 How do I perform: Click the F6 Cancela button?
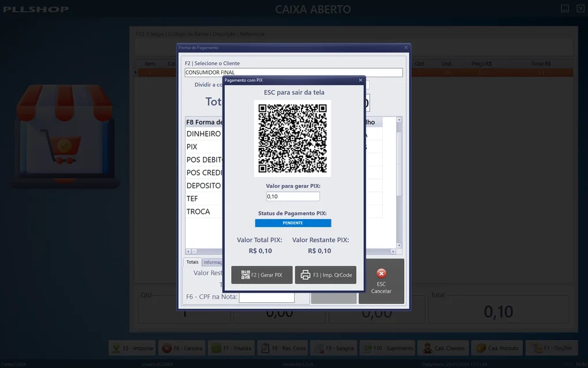(x=182, y=348)
